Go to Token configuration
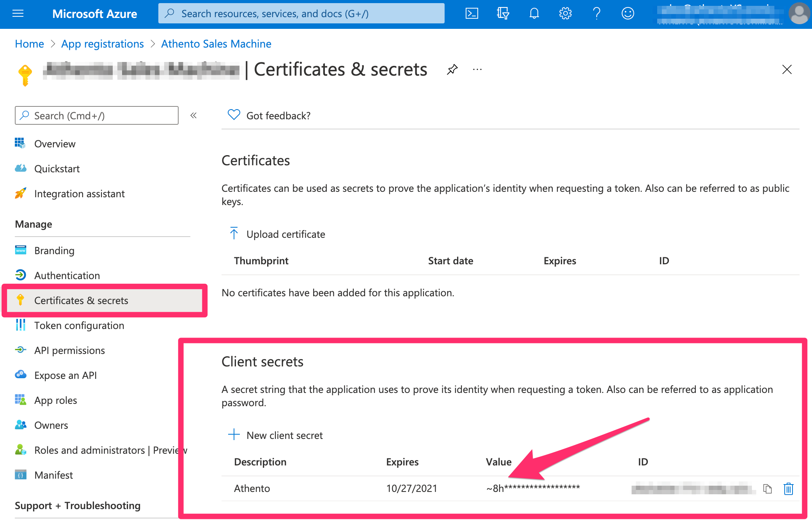The height and width of the screenshot is (520, 812). (79, 325)
